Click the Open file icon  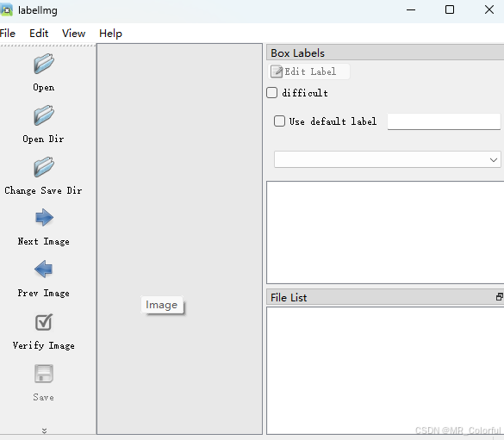pyautogui.click(x=44, y=64)
